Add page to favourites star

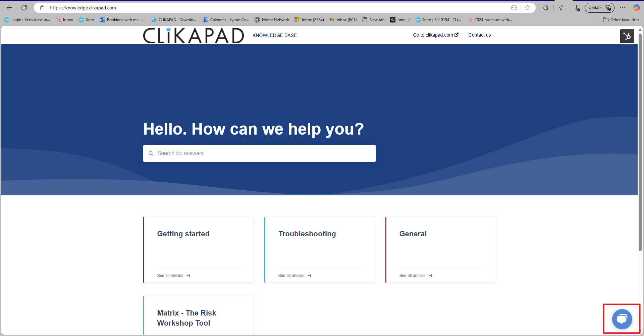coord(528,8)
